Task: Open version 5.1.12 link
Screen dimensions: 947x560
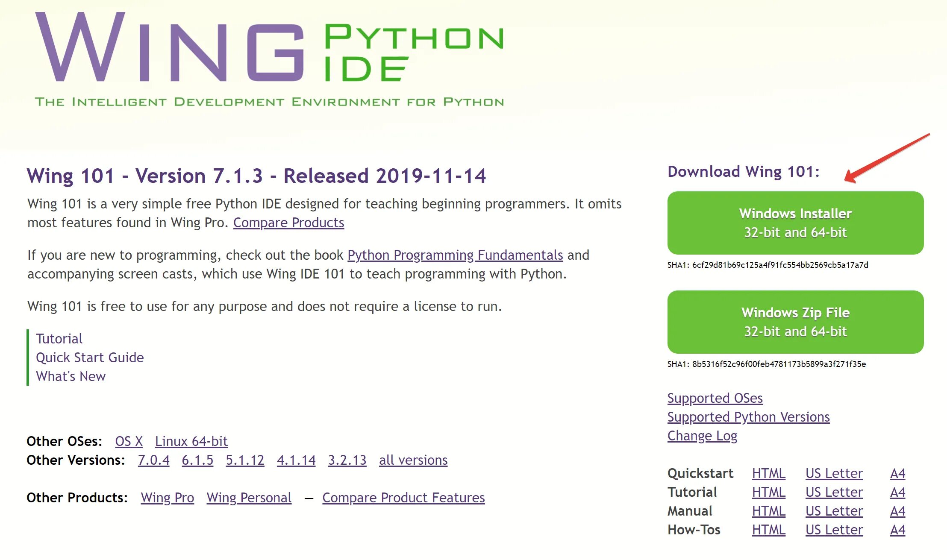Action: pyautogui.click(x=245, y=460)
